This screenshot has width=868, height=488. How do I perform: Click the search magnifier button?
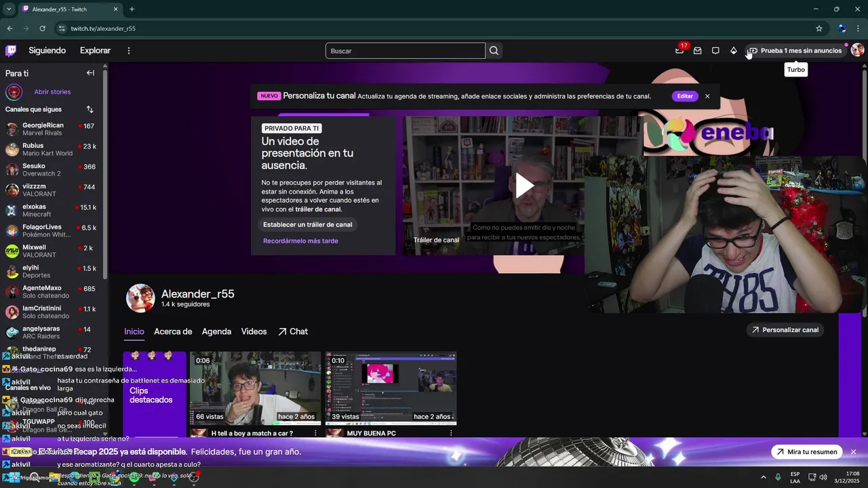(494, 51)
